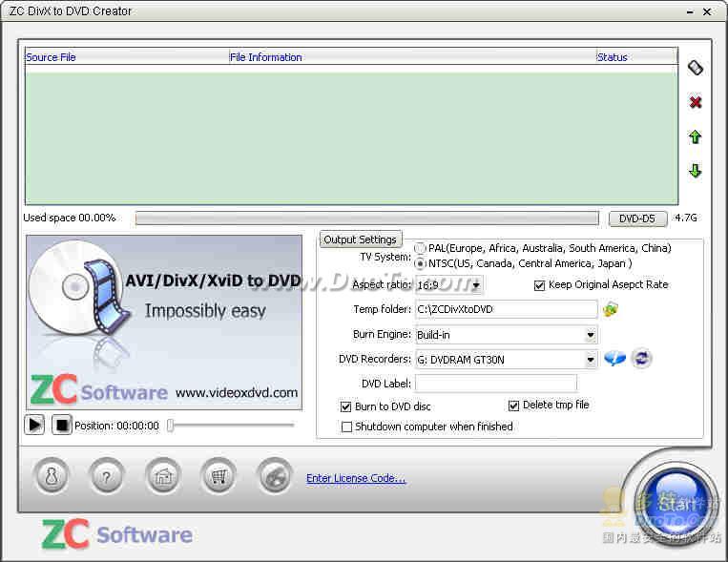This screenshot has height=562, width=728.
Task: Switch to Output Settings tab
Action: [x=361, y=239]
